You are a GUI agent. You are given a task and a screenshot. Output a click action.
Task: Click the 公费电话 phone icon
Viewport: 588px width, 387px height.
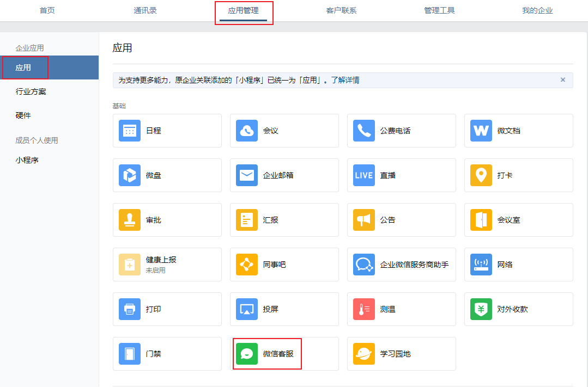[x=363, y=131]
